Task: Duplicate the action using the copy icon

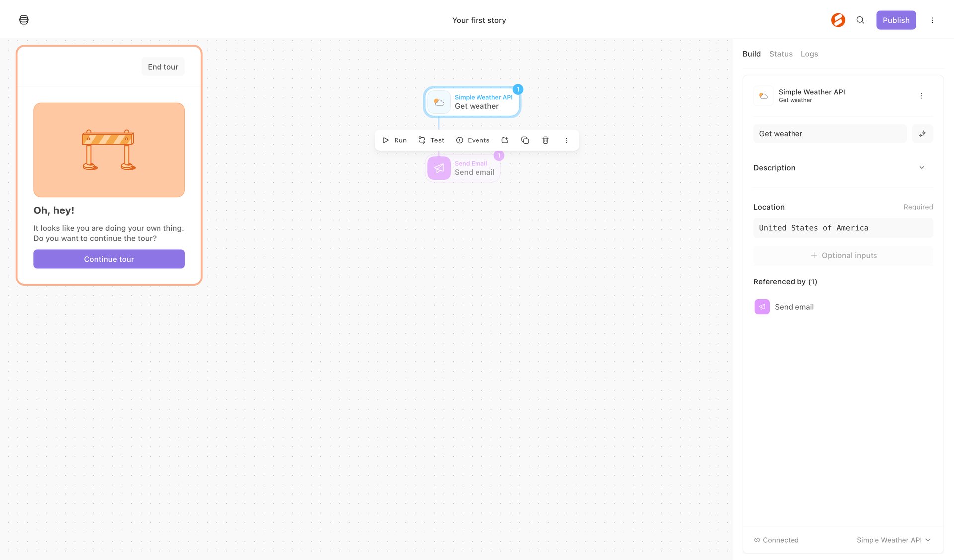Action: point(525,140)
